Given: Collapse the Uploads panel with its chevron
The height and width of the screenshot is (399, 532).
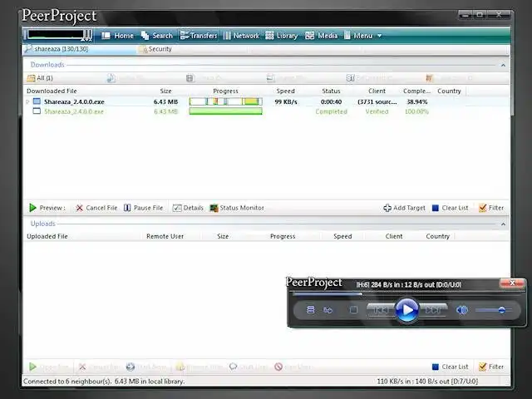Looking at the screenshot, I should click(503, 224).
